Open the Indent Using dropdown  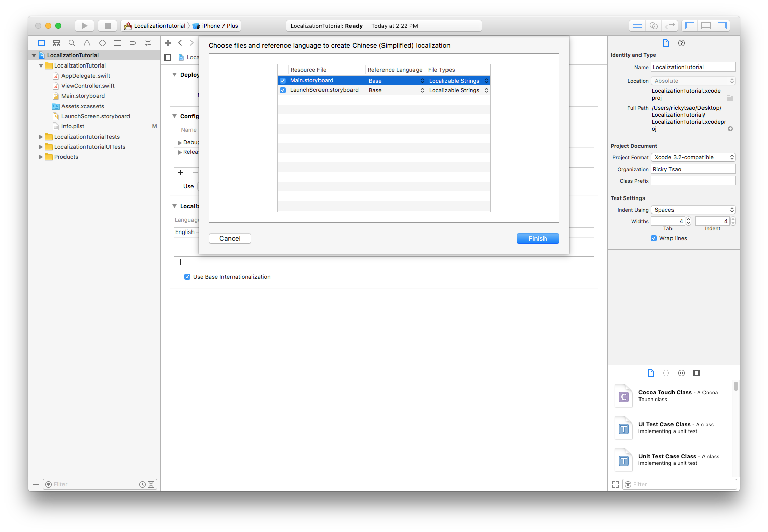(x=693, y=210)
